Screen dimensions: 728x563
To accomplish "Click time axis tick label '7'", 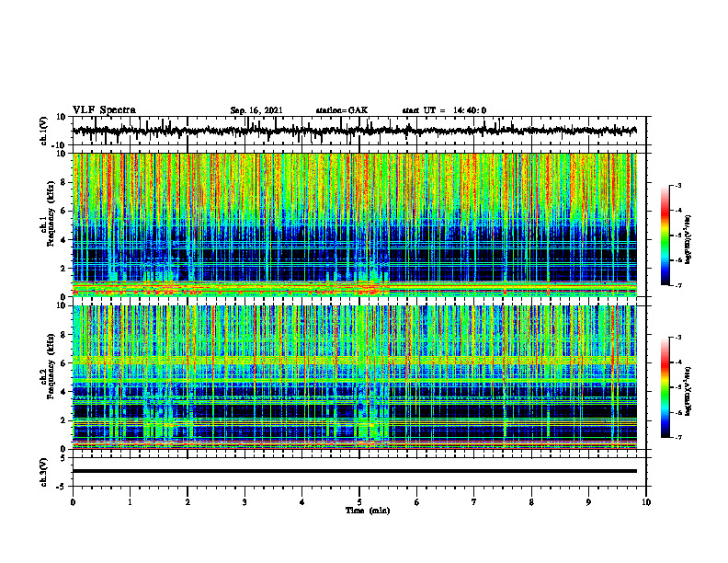I will [474, 502].
